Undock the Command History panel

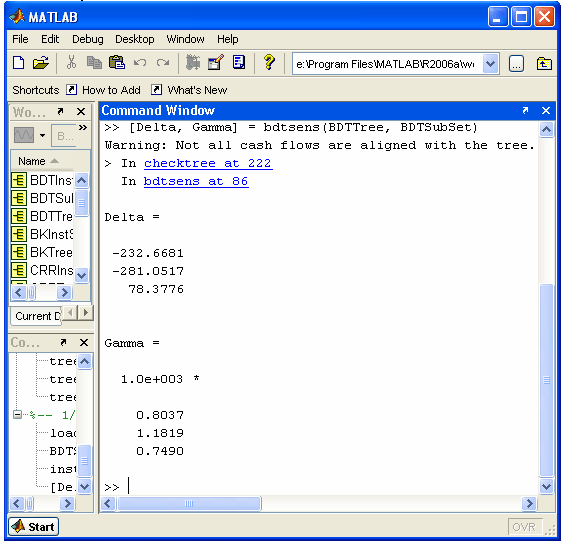pos(63,342)
